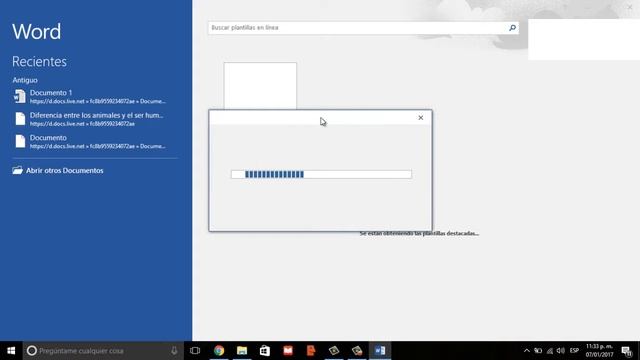Open Task View from the taskbar
Viewport: 640px width, 360px height.
coord(195,351)
